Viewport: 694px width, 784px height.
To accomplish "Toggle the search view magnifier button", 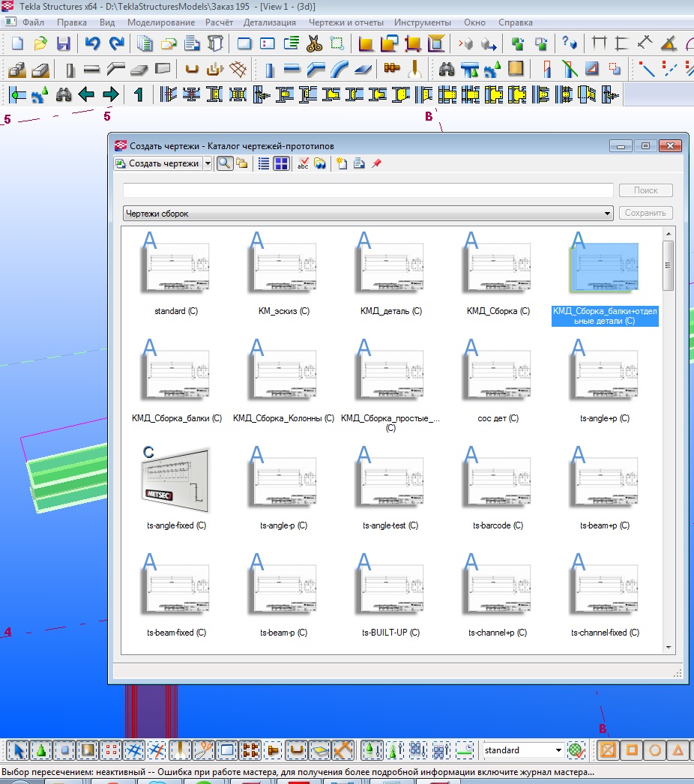I will (224, 163).
